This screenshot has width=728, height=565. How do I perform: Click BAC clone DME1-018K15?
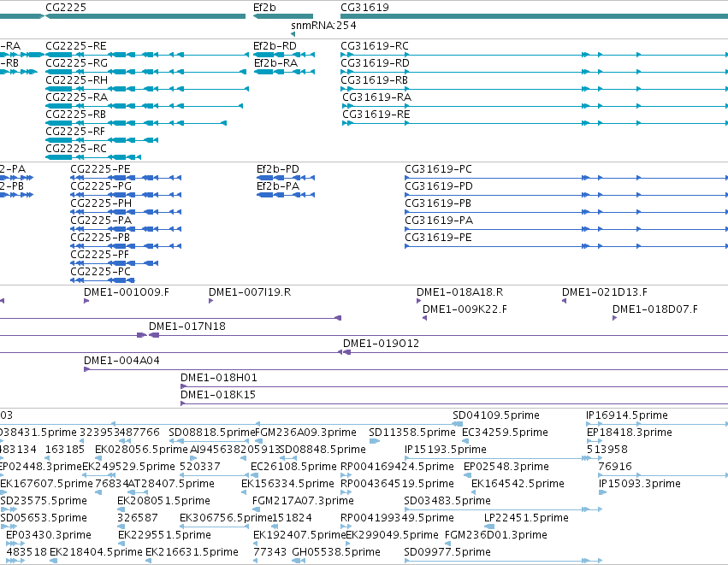click(218, 396)
